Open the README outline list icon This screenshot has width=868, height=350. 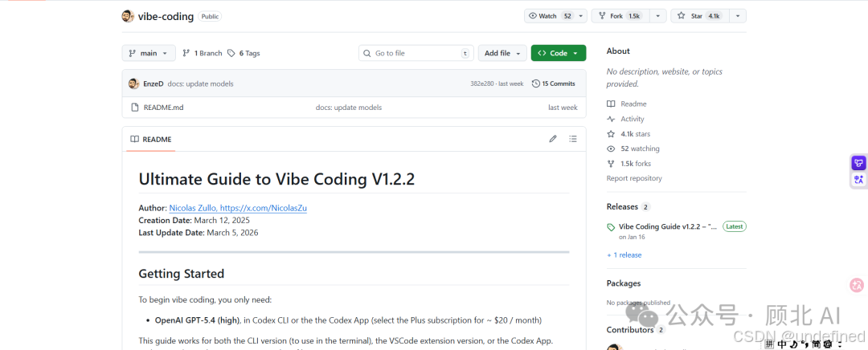[573, 139]
